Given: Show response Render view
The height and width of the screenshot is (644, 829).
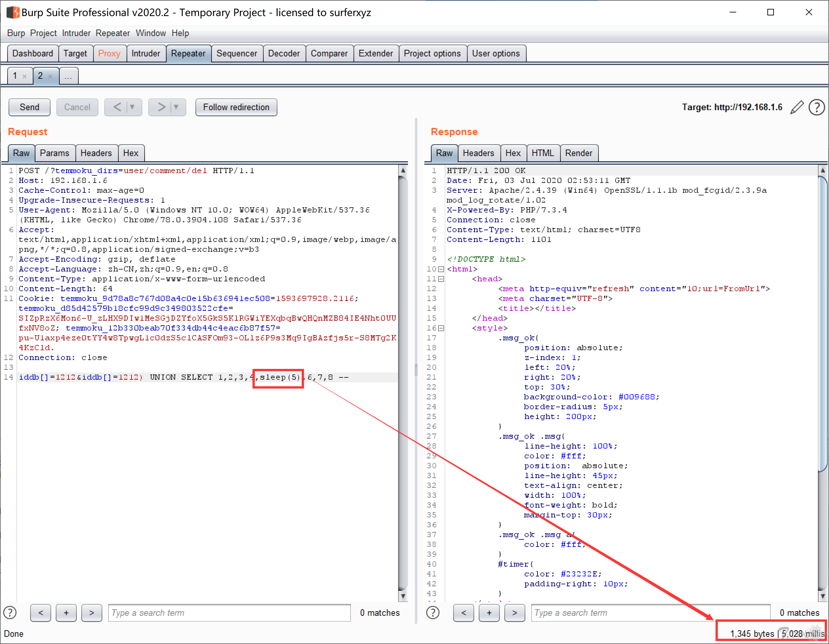Looking at the screenshot, I should [x=579, y=153].
